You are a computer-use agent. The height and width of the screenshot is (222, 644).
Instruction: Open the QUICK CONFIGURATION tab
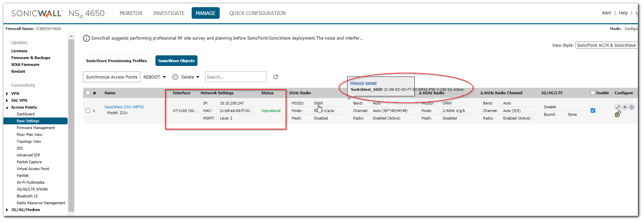click(x=258, y=13)
